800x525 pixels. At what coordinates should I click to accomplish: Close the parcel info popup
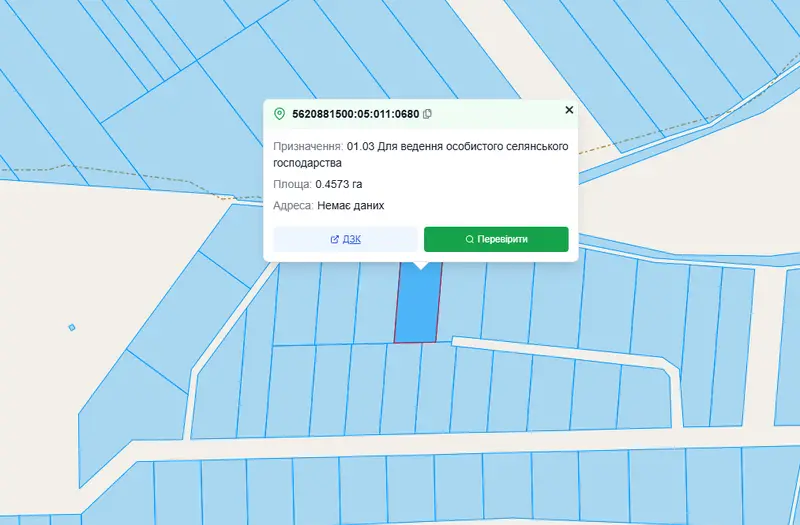tap(569, 110)
